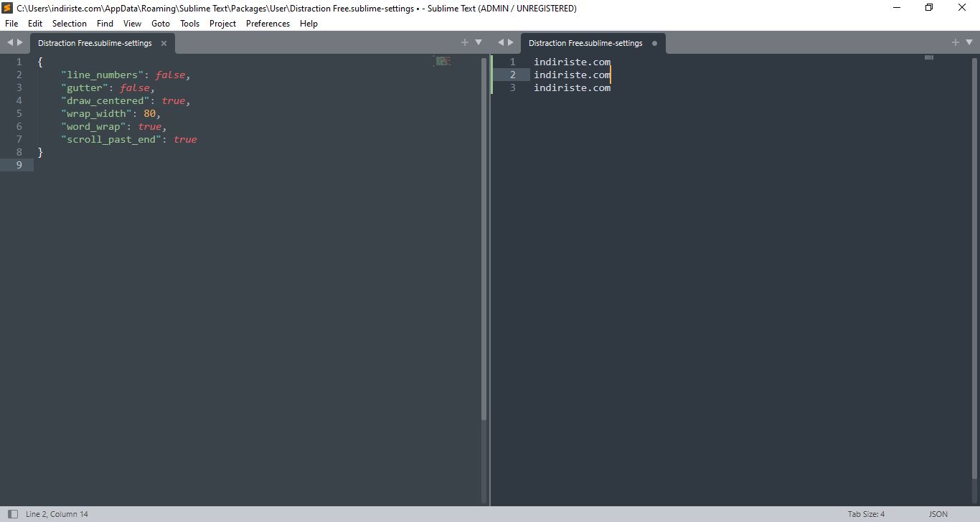This screenshot has height=522, width=980.
Task: Open the View menu
Action: (x=132, y=24)
